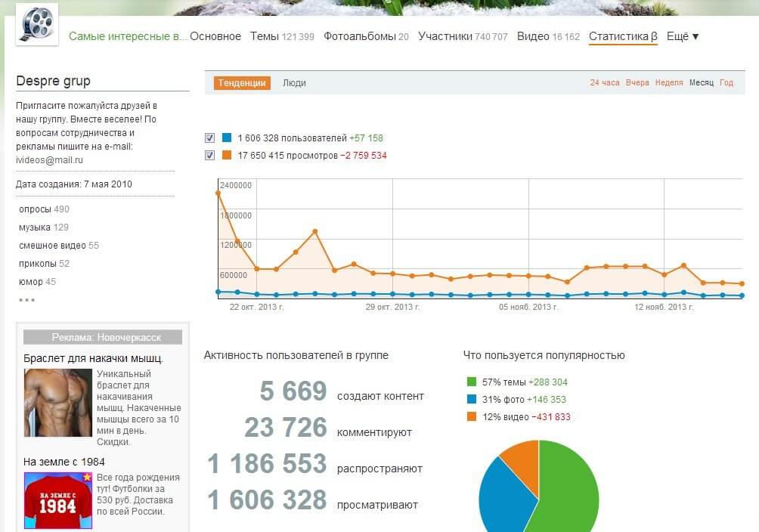
Task: Click the orange просмотров legend swatch
Action: tap(227, 155)
